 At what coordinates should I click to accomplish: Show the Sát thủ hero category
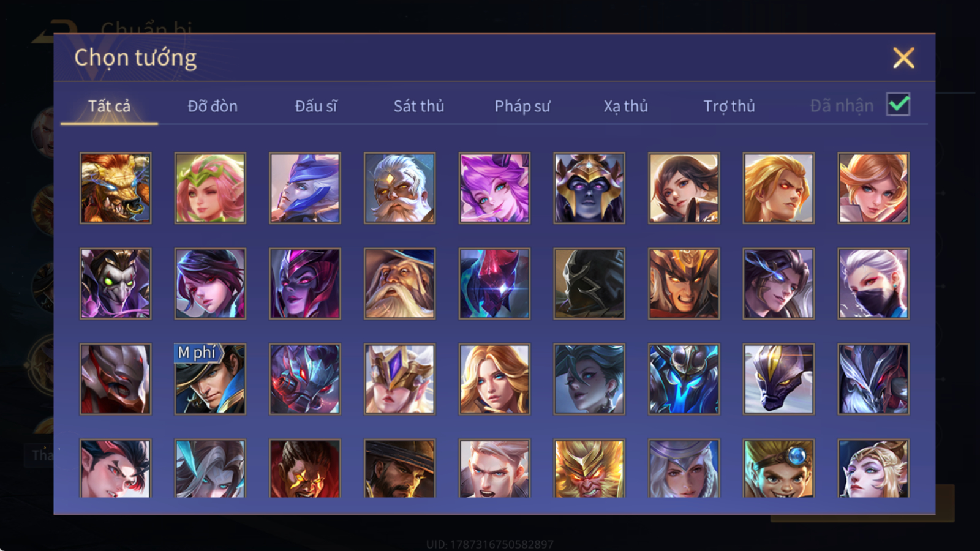pyautogui.click(x=419, y=106)
